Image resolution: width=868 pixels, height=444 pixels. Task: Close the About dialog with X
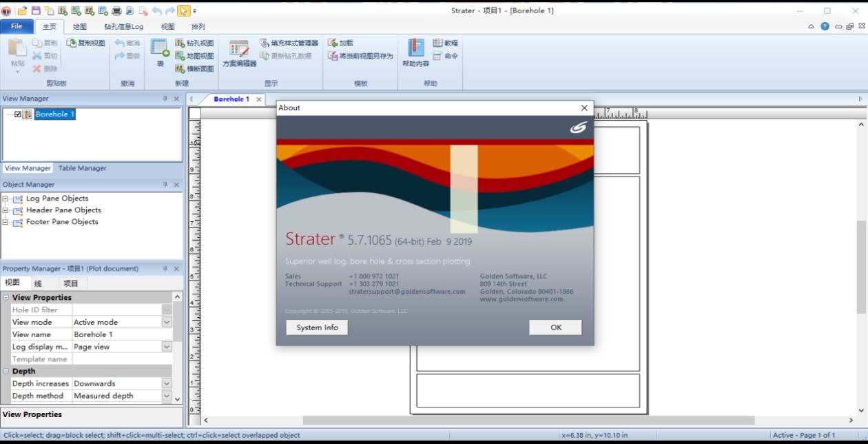point(584,108)
